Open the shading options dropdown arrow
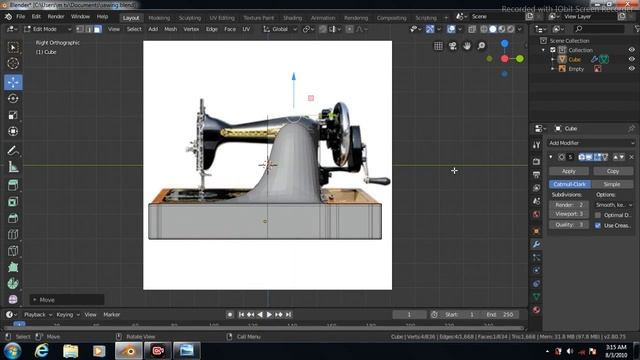 [x=520, y=29]
